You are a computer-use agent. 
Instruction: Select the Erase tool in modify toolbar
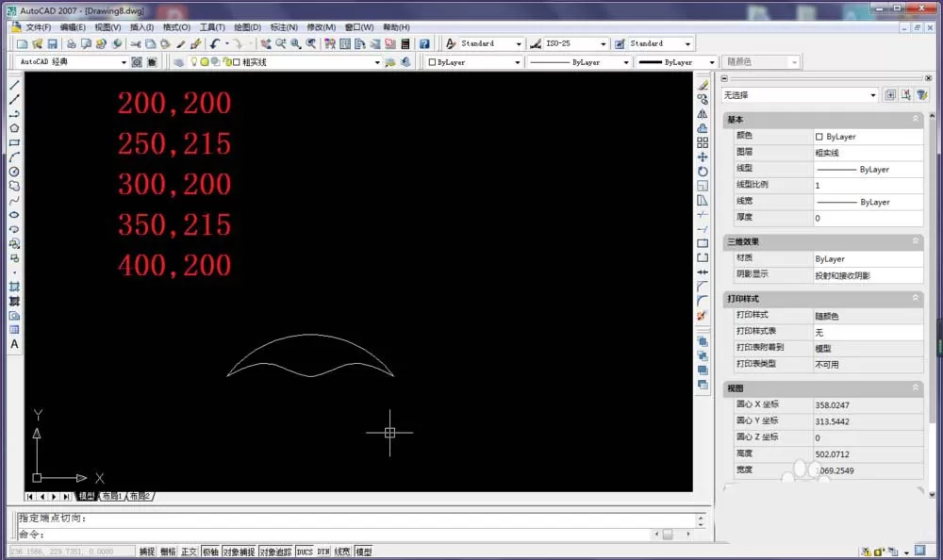tap(703, 86)
